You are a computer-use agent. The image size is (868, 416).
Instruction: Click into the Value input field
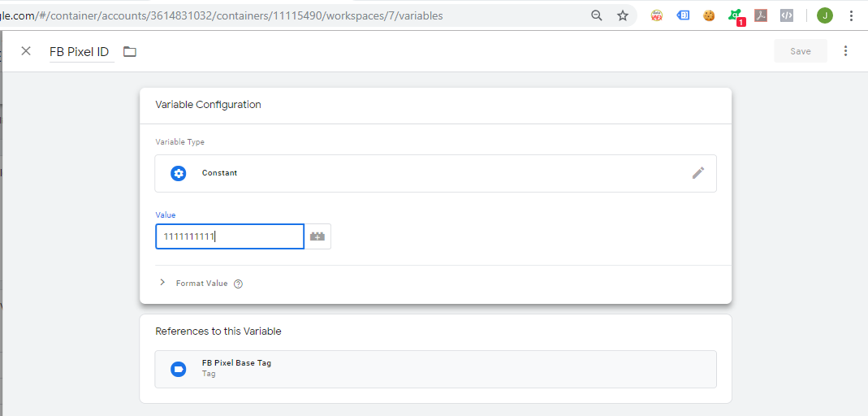click(x=230, y=236)
